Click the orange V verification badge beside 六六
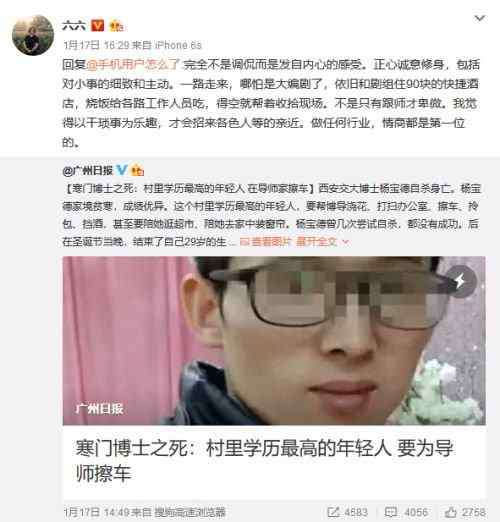Screen dimensions: 500x522 [97, 25]
